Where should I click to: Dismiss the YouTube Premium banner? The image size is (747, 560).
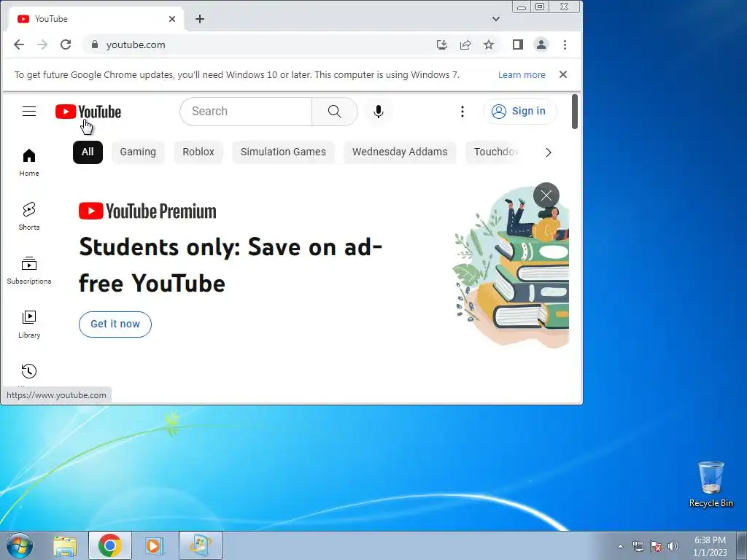click(x=546, y=195)
